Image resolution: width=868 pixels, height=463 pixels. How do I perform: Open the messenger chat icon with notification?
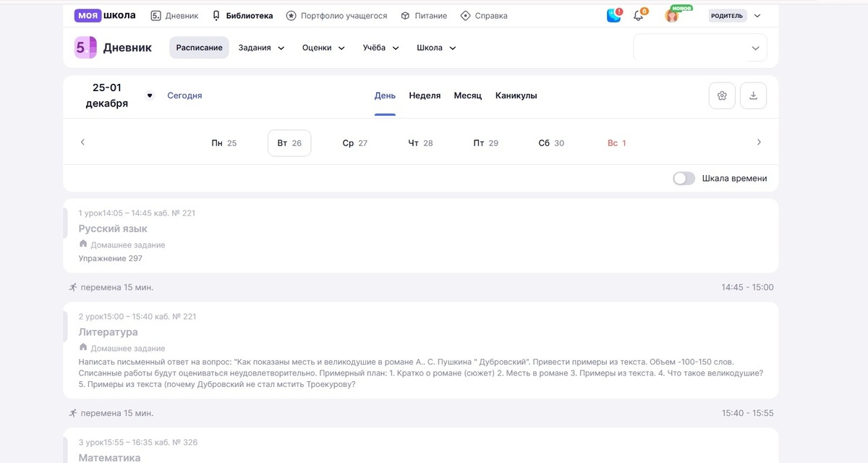pos(613,14)
